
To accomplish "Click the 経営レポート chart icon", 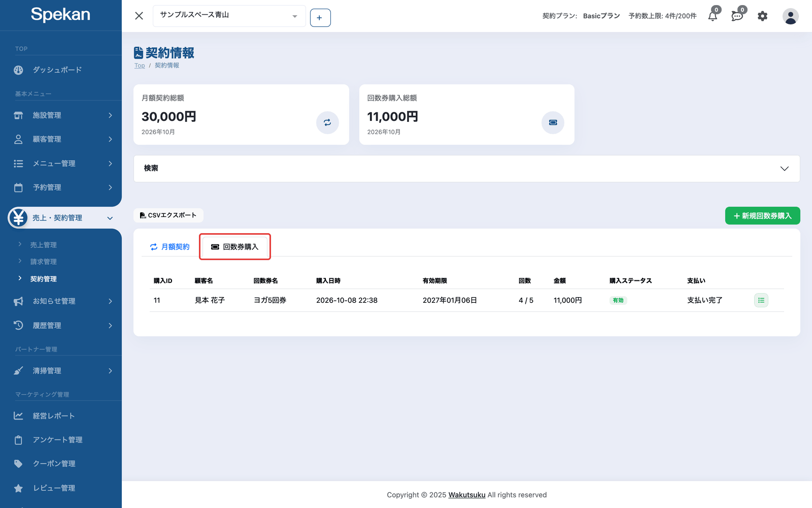I will click(18, 416).
